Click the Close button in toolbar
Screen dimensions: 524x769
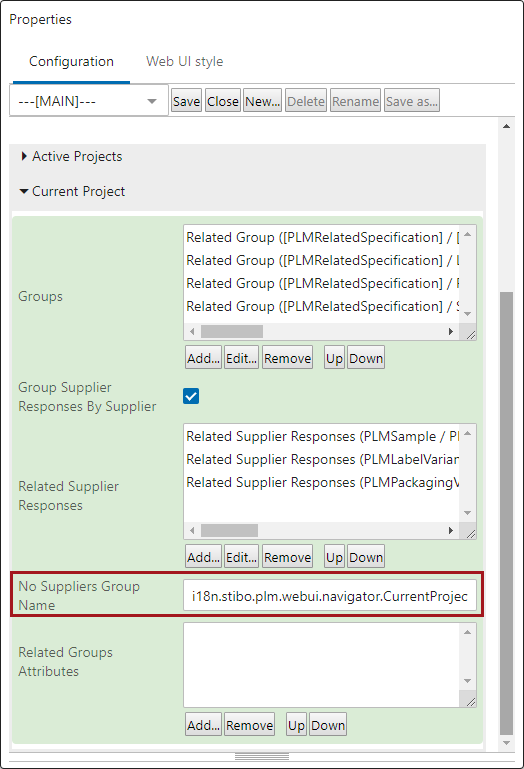[x=223, y=101]
